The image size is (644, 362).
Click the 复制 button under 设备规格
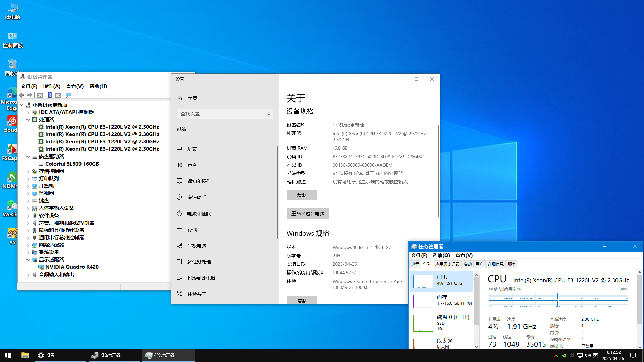tap(302, 195)
